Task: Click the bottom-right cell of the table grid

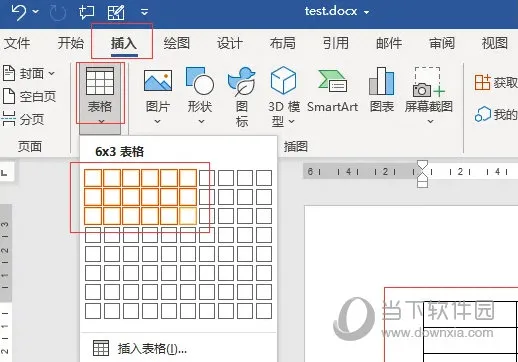Action: pyautogui.click(x=264, y=311)
